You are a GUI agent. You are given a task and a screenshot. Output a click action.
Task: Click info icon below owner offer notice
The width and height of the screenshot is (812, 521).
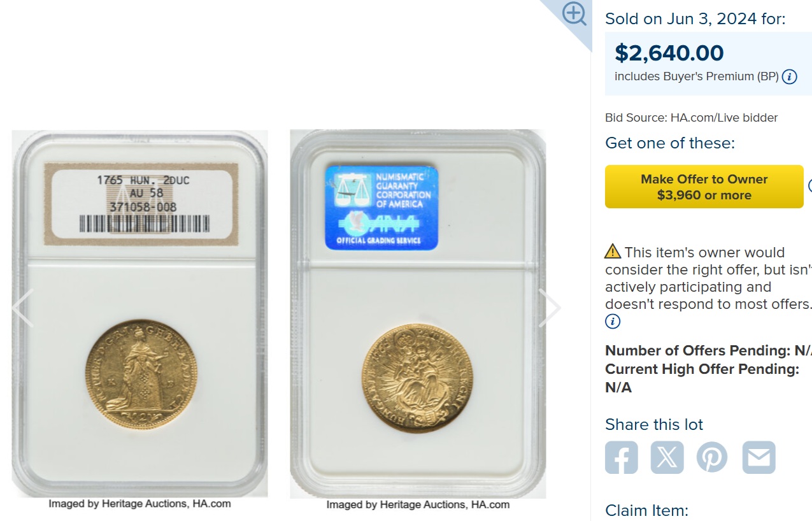click(612, 322)
